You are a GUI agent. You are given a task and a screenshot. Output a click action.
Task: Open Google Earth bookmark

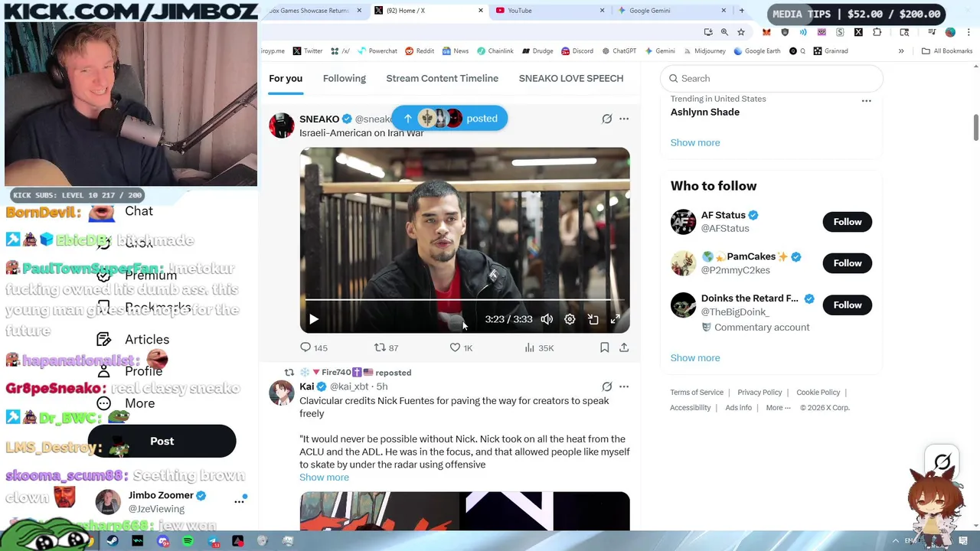[x=756, y=51]
